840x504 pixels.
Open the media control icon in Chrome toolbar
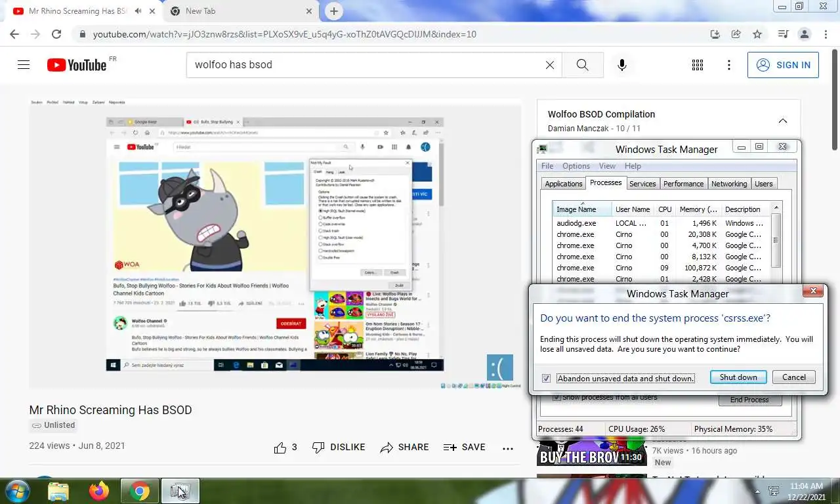(x=783, y=34)
